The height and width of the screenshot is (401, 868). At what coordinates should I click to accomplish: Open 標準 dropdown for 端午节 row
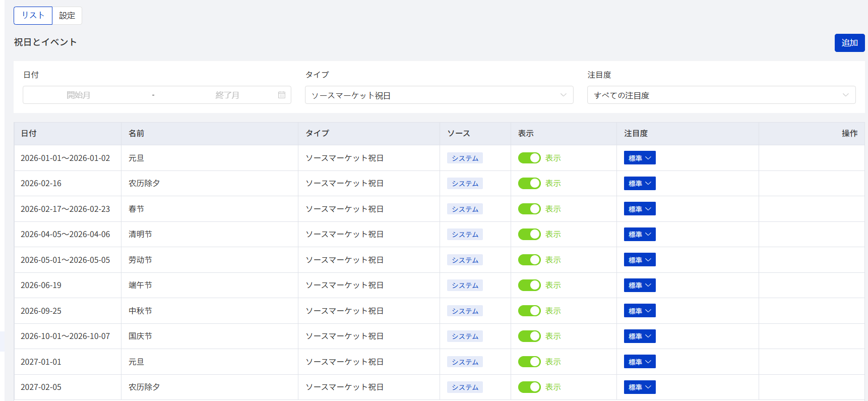[x=640, y=285]
